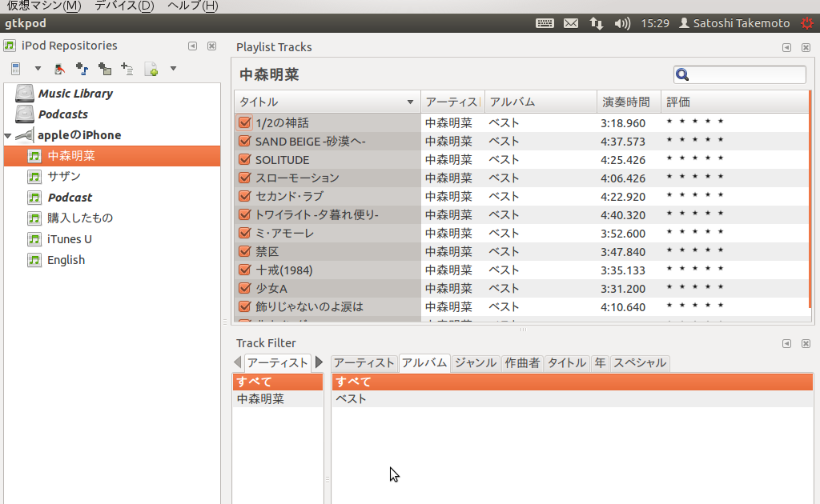Click the left arrow of first filter tabs

237,362
